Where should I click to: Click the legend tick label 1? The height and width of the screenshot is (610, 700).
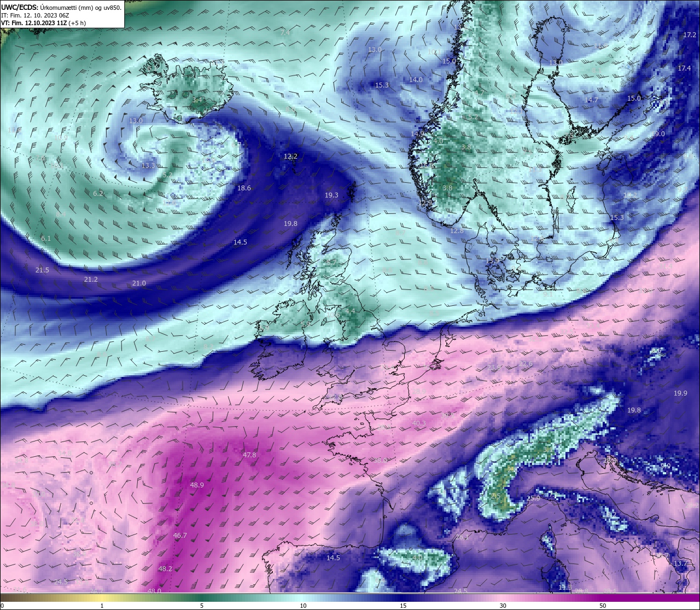[102, 606]
